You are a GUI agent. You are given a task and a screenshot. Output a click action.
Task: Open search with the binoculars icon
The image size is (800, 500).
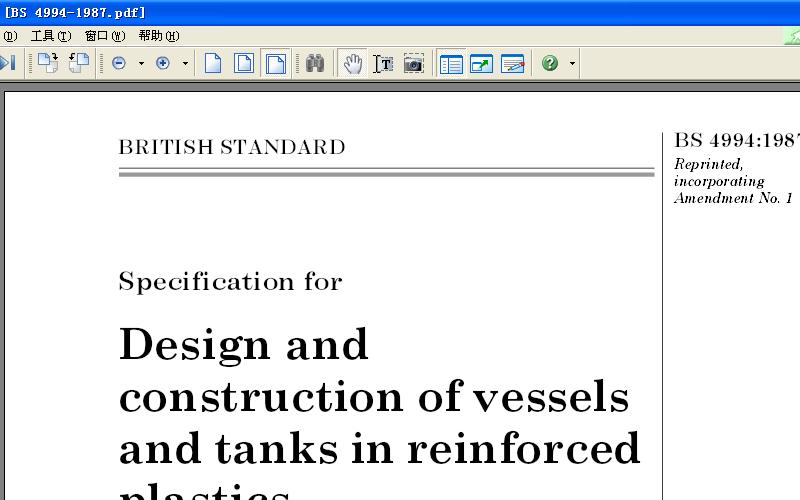pos(315,63)
